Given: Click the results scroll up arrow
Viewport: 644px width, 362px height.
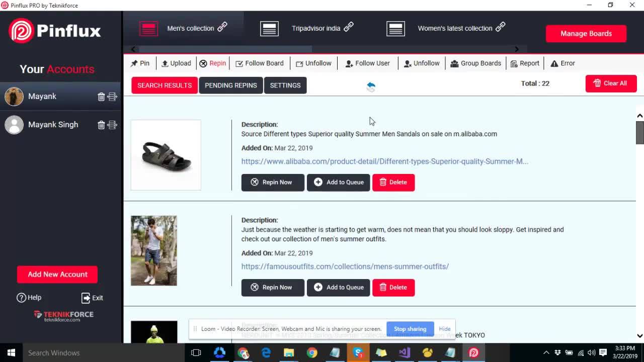Looking at the screenshot, I should 640,116.
